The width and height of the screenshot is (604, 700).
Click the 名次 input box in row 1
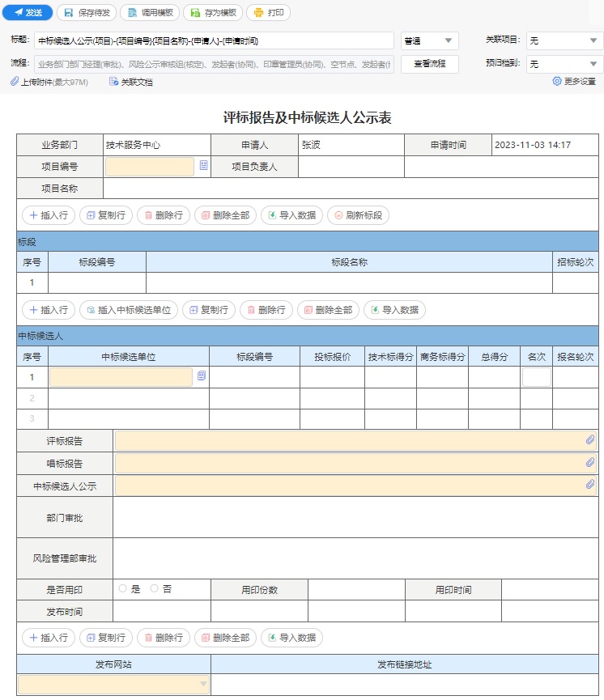pyautogui.click(x=537, y=377)
